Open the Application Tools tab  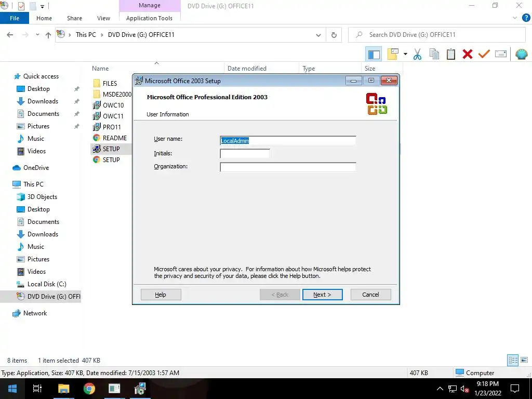149,18
